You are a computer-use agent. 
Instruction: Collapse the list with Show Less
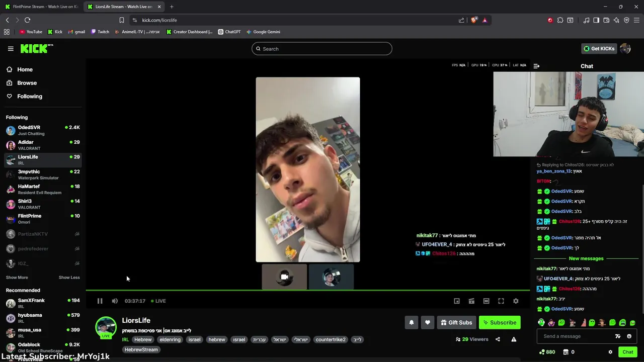point(69,278)
